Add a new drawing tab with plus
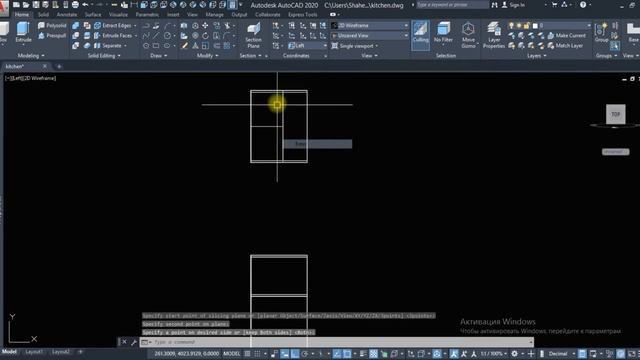640x360 pixels. pos(59,67)
